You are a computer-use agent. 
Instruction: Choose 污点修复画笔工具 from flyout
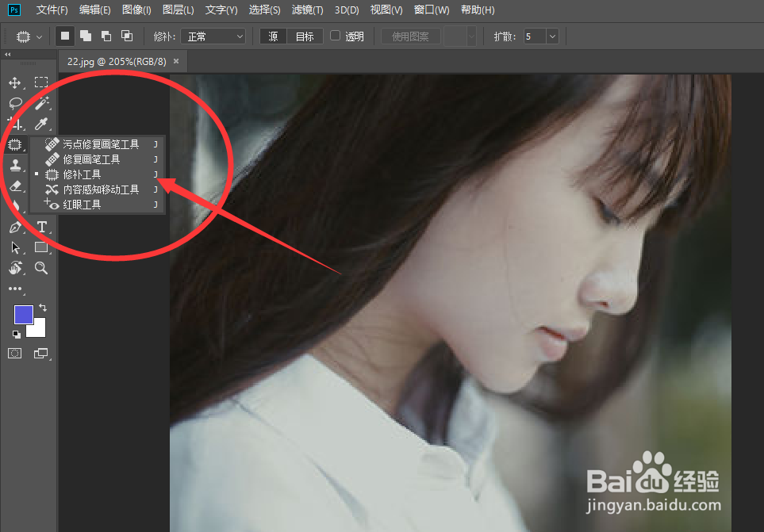pos(98,144)
